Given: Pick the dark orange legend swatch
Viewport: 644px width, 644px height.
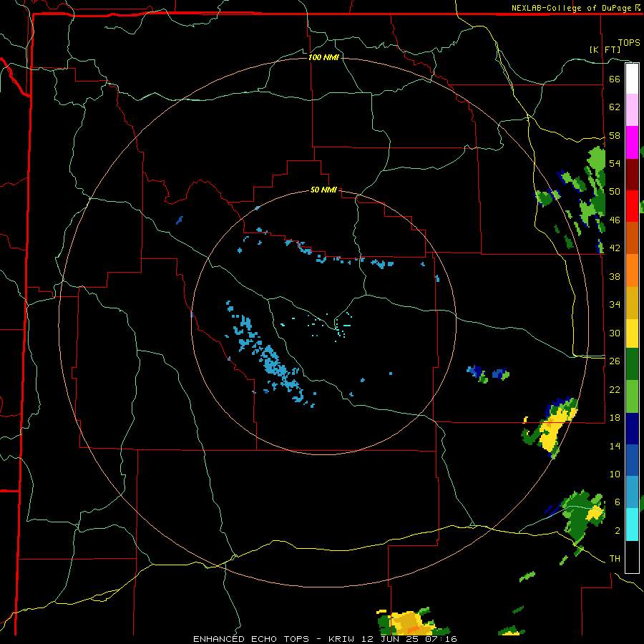Looking at the screenshot, I should point(632,238).
